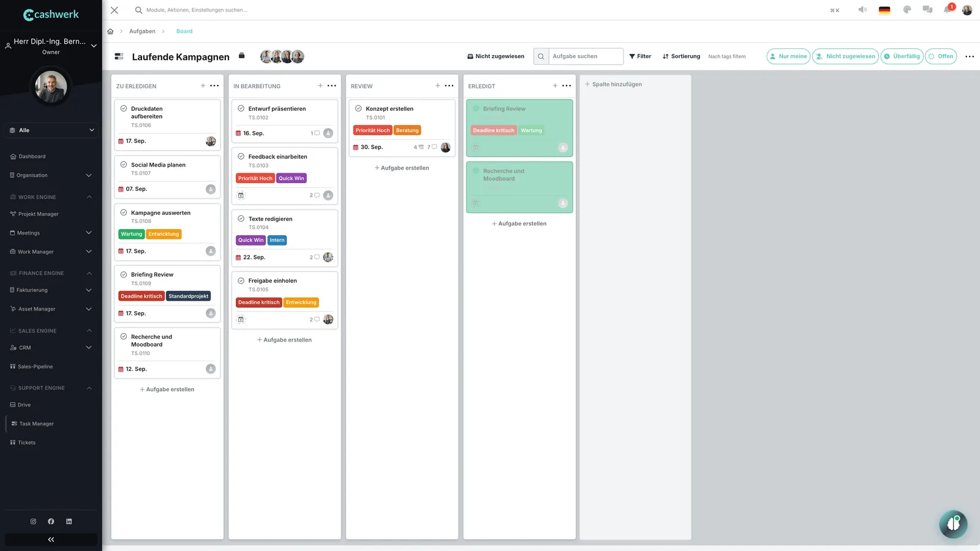Click the Priorität Hoch tag on Konzept erstellen
Image resolution: width=980 pixels, height=551 pixels.
click(373, 130)
